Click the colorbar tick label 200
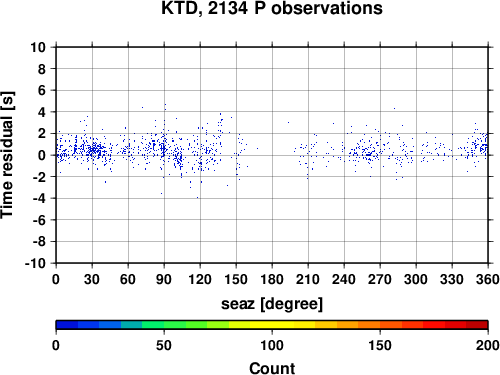This screenshot has width=500, height=375. (x=488, y=345)
